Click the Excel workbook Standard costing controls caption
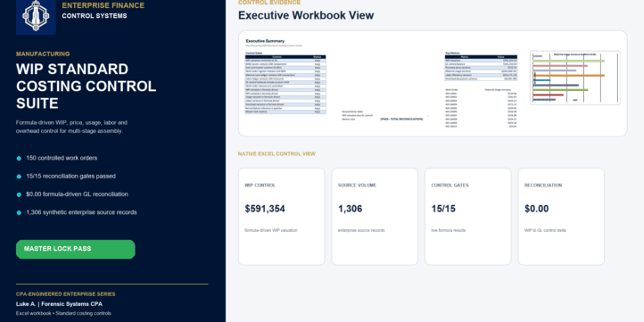Image resolution: width=644 pixels, height=322 pixels. point(63,313)
